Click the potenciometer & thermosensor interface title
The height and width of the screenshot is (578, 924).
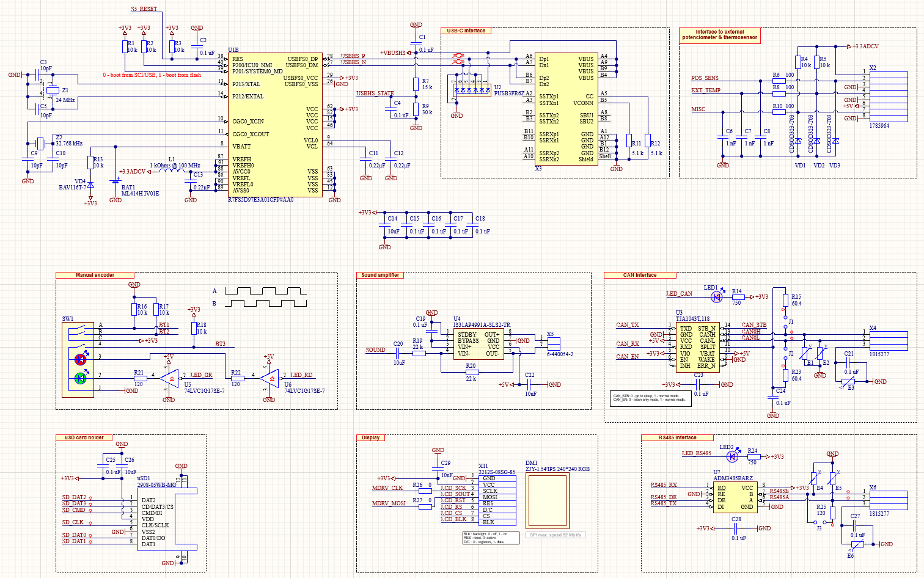tap(720, 35)
